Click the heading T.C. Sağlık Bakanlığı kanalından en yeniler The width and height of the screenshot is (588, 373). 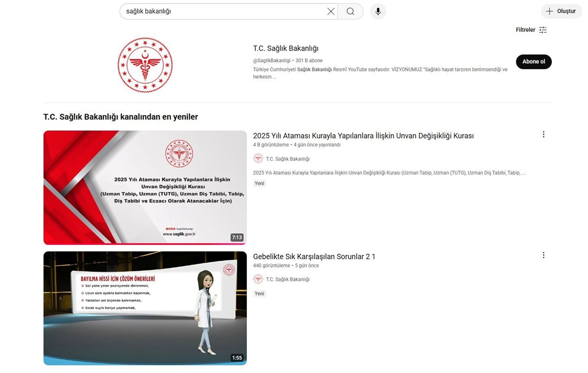(x=121, y=117)
